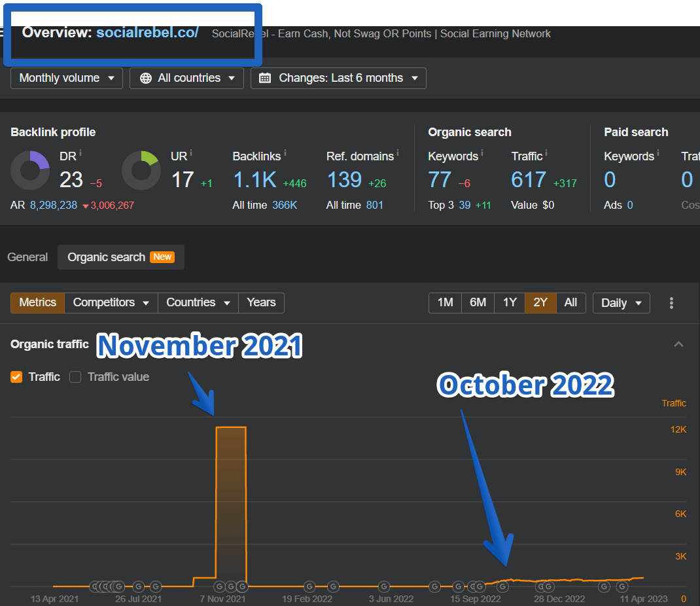Open the All countries dropdown
Screen dimensions: 700x606
pos(186,78)
